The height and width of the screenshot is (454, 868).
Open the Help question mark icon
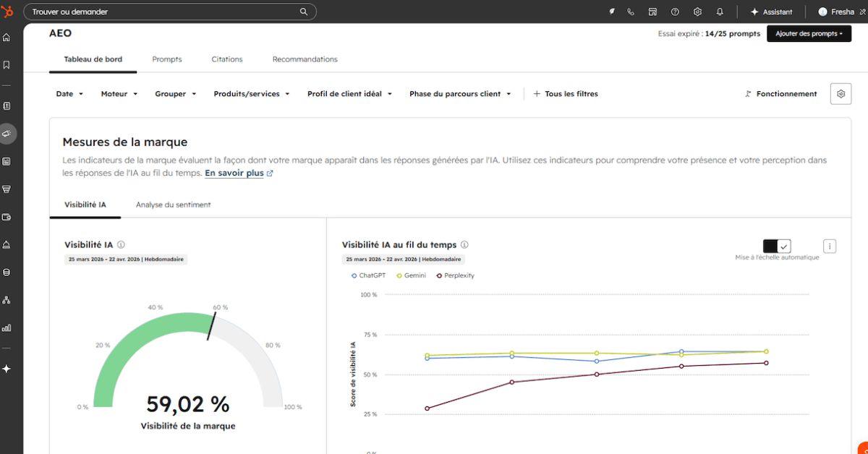(x=675, y=12)
